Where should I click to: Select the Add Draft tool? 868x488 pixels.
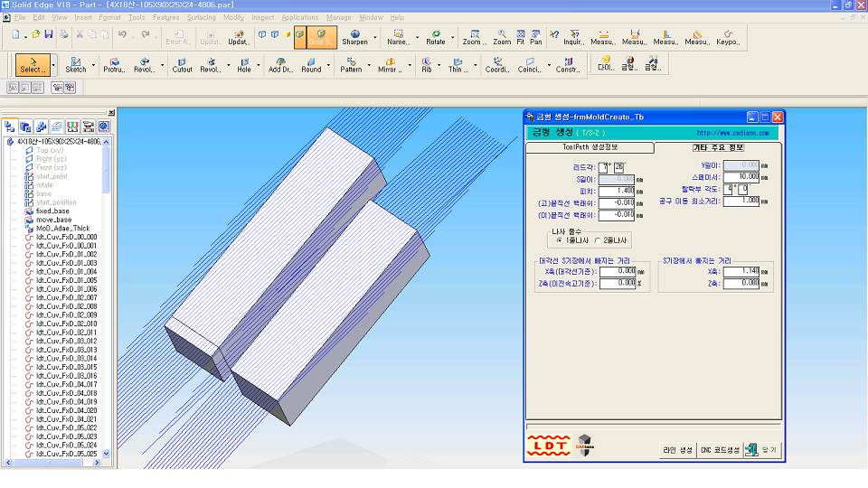[280, 64]
